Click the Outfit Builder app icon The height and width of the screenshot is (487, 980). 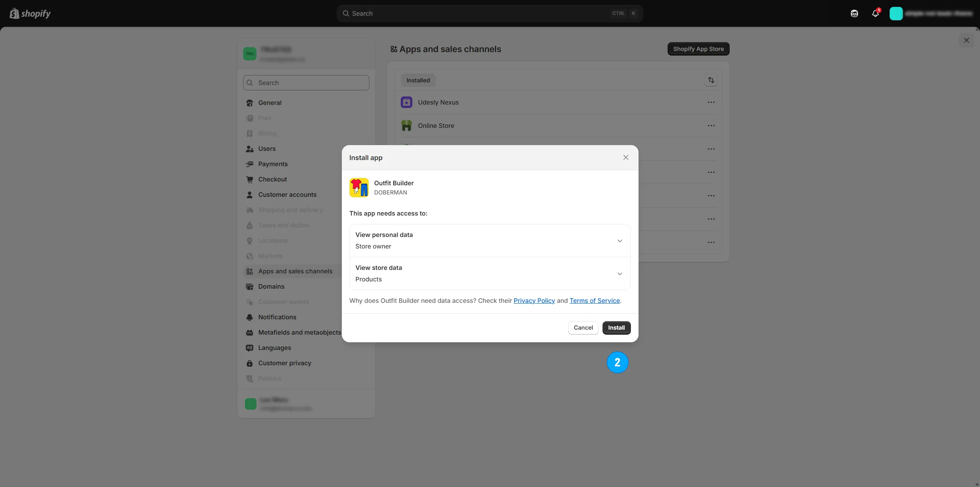[x=359, y=188]
